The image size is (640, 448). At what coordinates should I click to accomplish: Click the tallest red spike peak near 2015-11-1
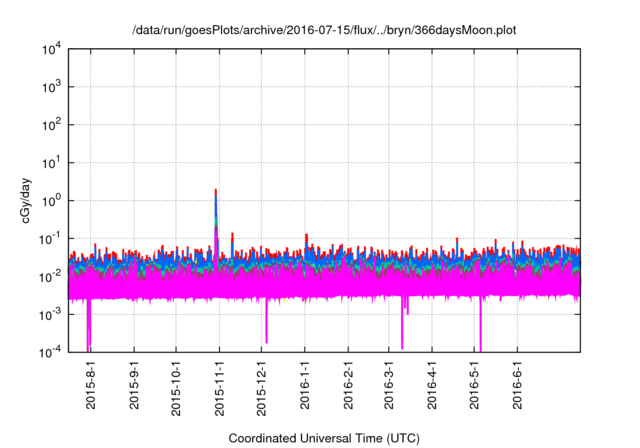(216, 191)
